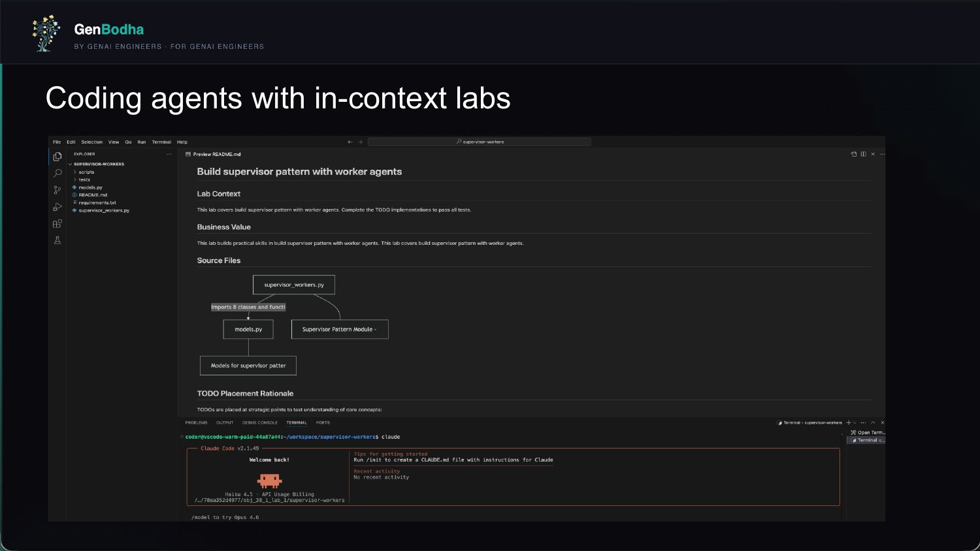
Task: Open the Terminal menu in menu bar
Action: click(x=161, y=142)
